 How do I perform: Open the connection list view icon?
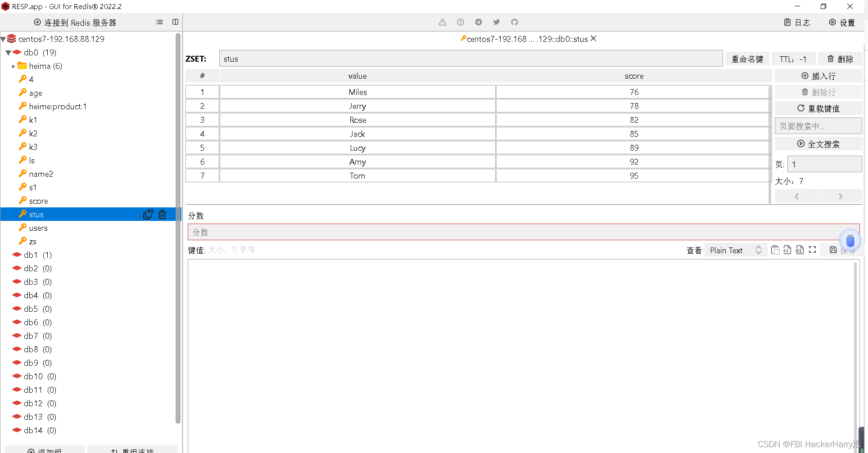tap(159, 22)
